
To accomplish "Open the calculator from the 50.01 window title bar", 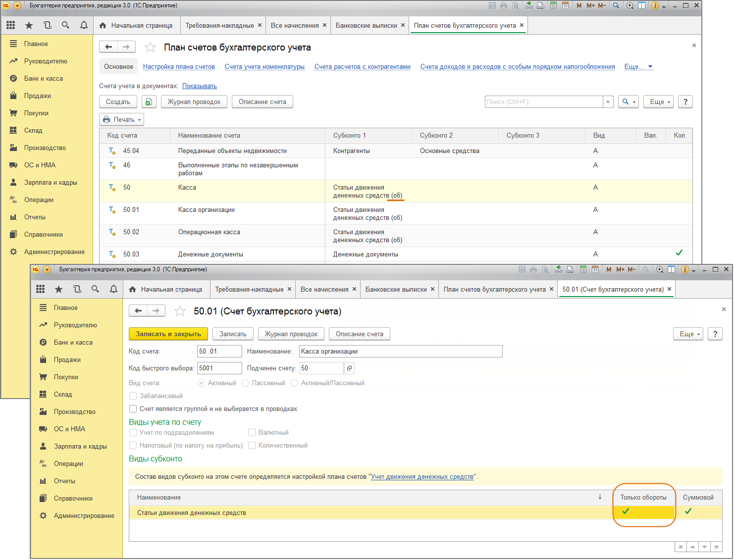I will (583, 269).
